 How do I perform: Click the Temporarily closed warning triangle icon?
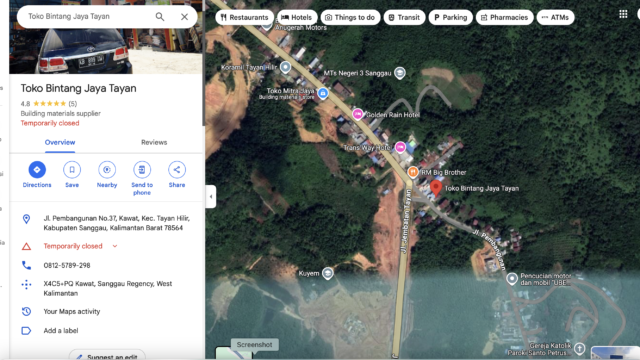[27, 246]
